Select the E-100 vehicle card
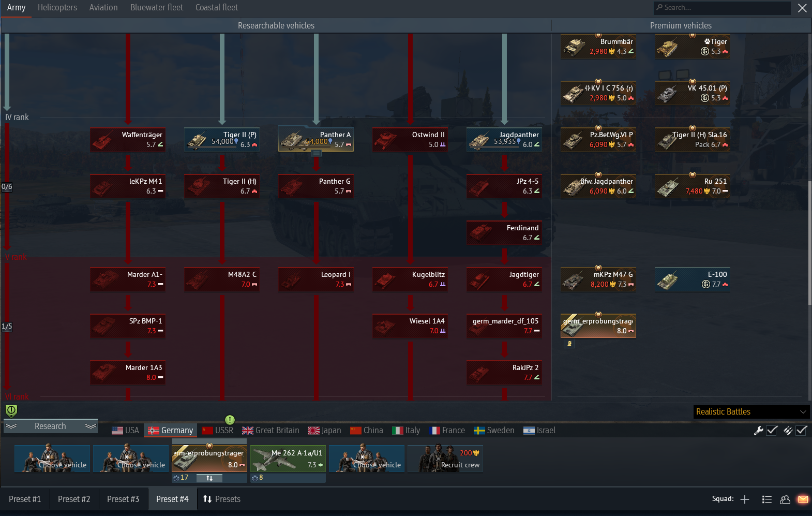Screen dimensions: 812x516 coord(693,279)
